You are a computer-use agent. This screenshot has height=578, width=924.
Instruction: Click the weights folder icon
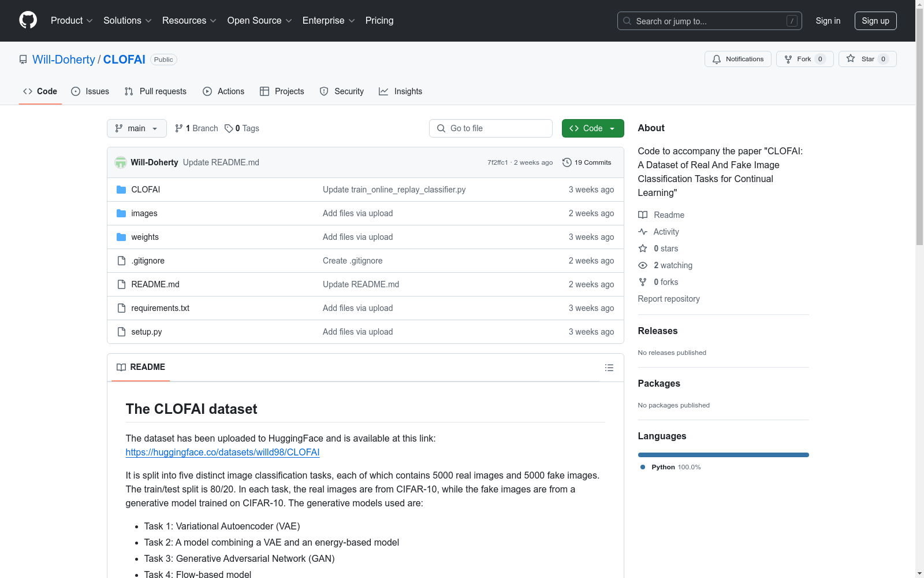pyautogui.click(x=121, y=237)
